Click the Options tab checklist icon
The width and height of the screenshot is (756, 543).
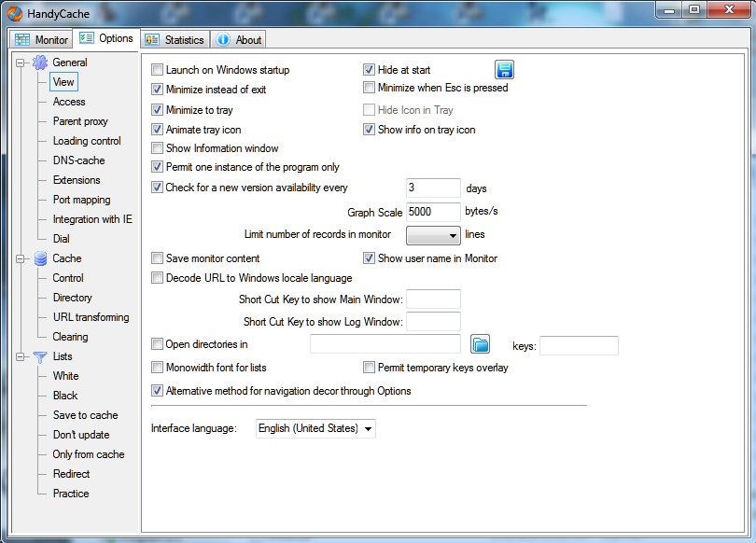click(x=86, y=37)
